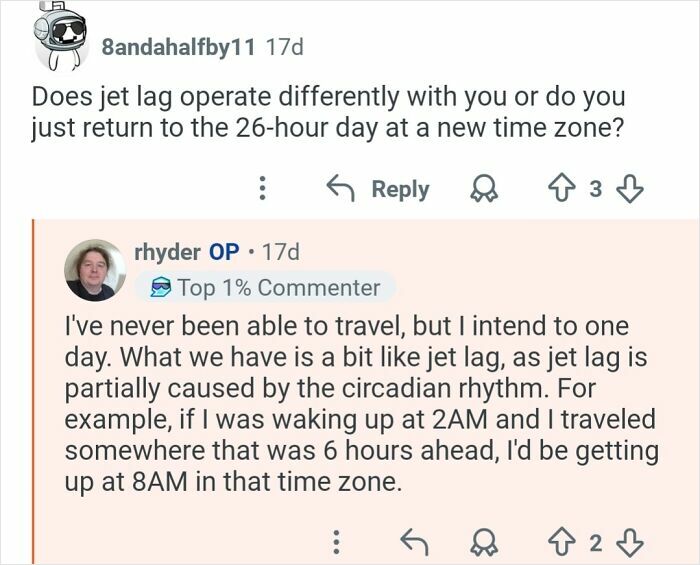Screen dimensions: 700x565
Task: Downvote rhyder's reply
Action: pyautogui.click(x=630, y=543)
